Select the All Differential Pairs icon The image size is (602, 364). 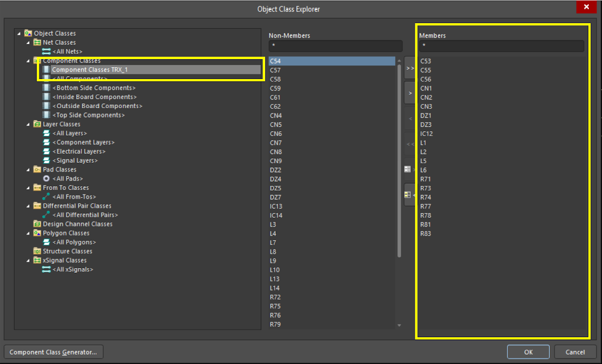(46, 214)
